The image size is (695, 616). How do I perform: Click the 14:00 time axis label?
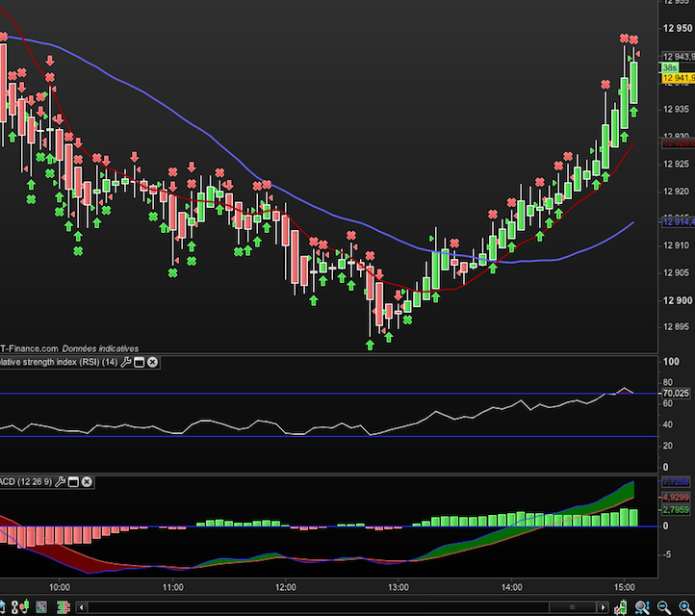click(512, 588)
